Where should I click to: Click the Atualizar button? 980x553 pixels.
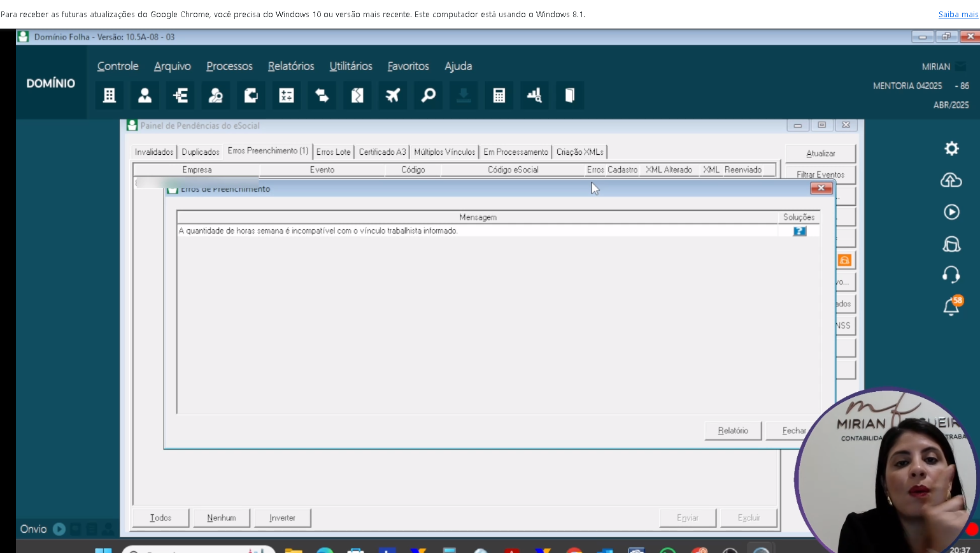[821, 154]
